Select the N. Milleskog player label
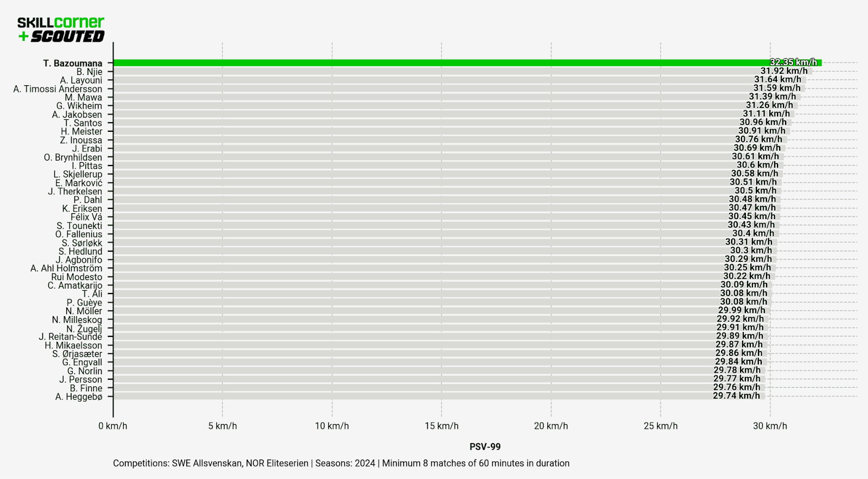This screenshot has width=868, height=479. coord(77,320)
